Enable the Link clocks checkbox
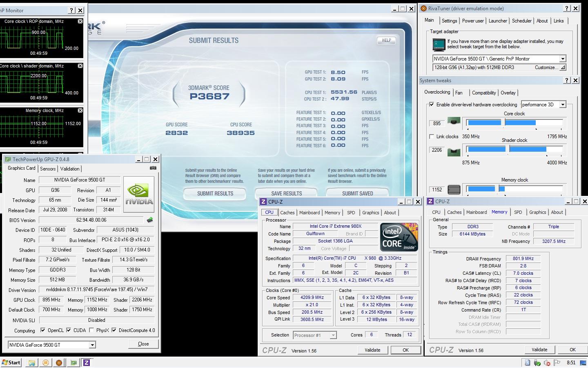Image resolution: width=588 pixels, height=368 pixels. pos(432,137)
